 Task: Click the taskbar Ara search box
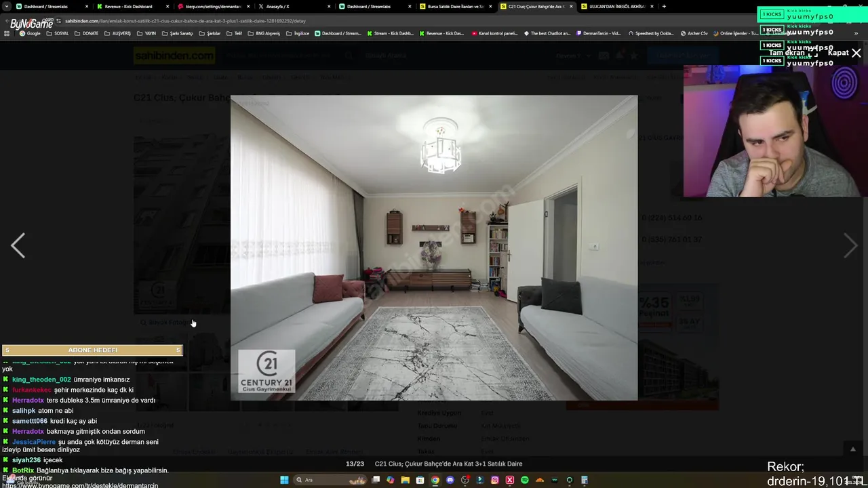pos(330,480)
